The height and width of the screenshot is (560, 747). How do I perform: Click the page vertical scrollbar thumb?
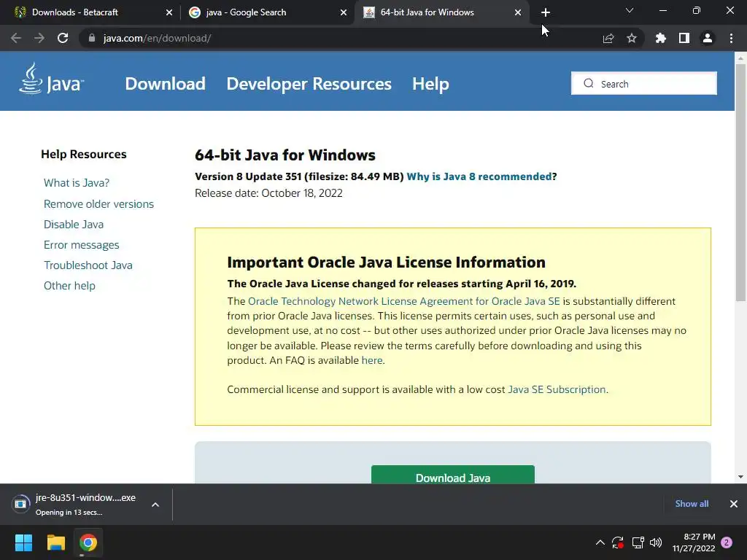pos(740,182)
